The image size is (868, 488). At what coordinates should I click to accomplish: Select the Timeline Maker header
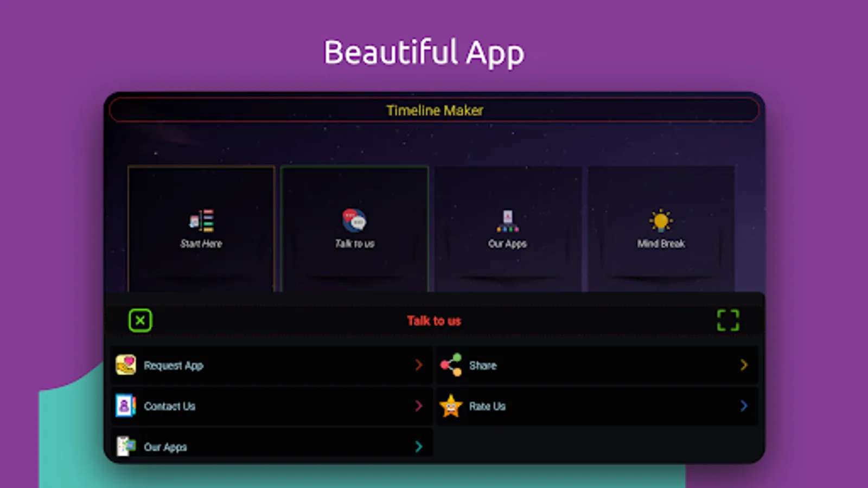pyautogui.click(x=434, y=110)
